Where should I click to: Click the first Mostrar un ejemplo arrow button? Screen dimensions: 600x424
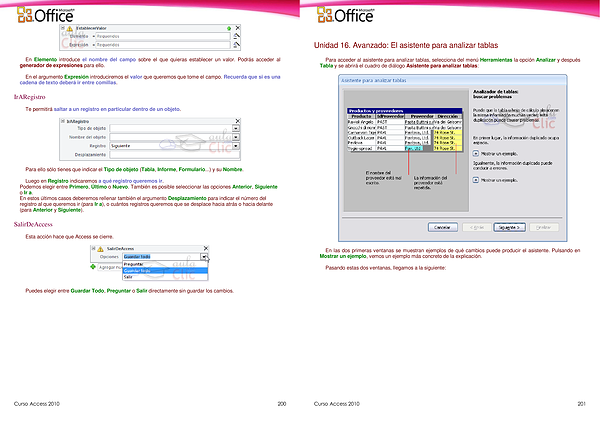(x=474, y=154)
